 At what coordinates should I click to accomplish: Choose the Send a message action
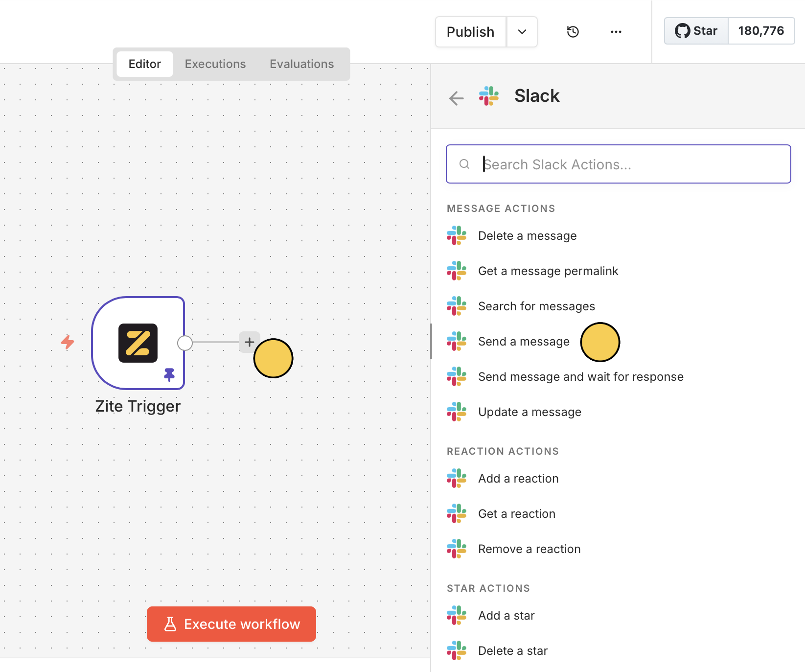click(x=524, y=342)
